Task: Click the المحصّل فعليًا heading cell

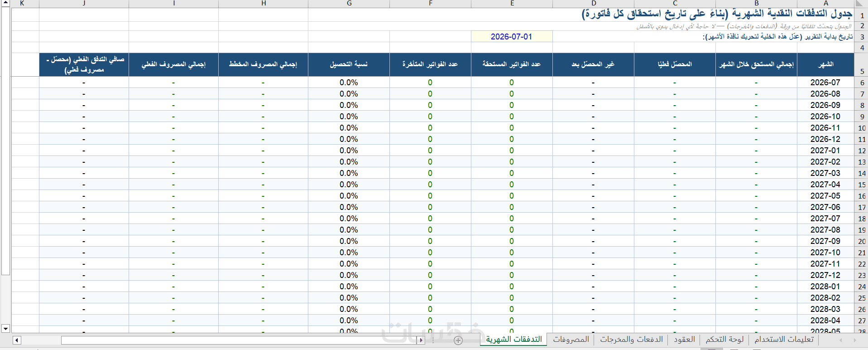Action: pyautogui.click(x=675, y=64)
